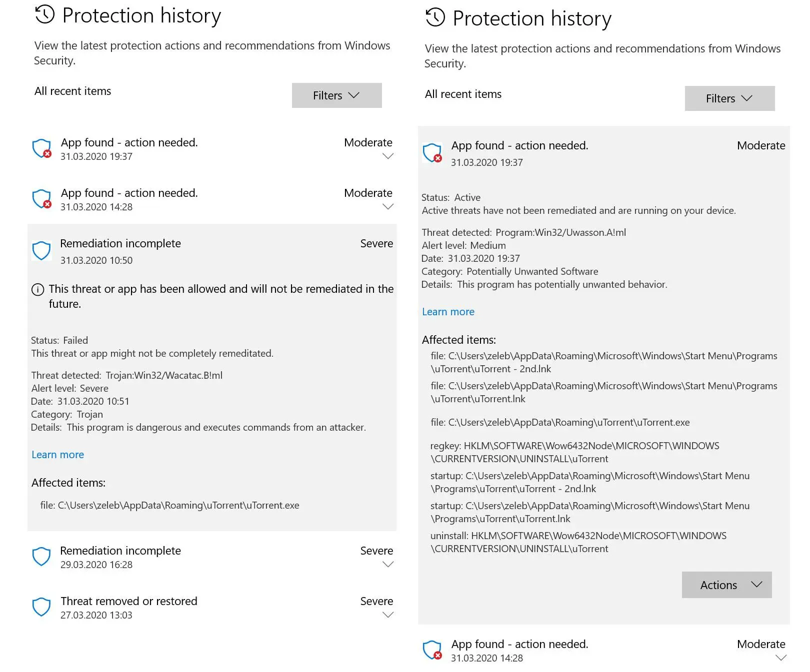This screenshot has width=810, height=672.
Task: Open the Filters dropdown in left panel
Action: pos(336,95)
